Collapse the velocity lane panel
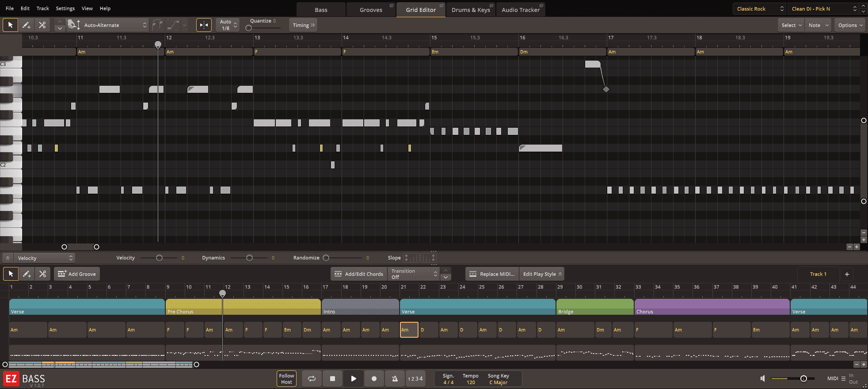The width and height of the screenshot is (868, 389). click(x=8, y=258)
